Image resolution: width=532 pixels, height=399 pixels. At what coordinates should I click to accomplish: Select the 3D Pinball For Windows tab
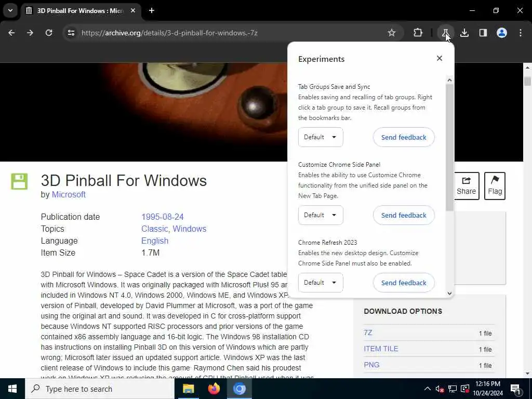79,11
